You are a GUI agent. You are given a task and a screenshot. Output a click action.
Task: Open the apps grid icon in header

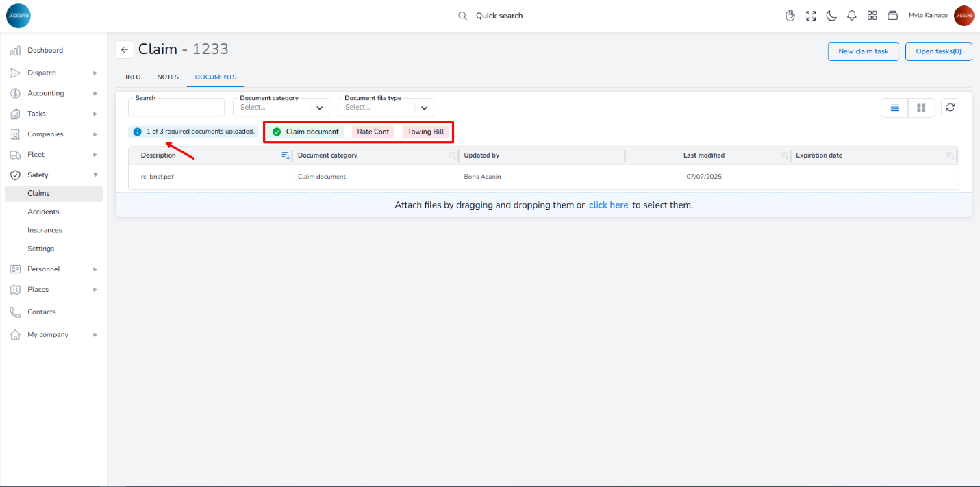(x=872, y=16)
